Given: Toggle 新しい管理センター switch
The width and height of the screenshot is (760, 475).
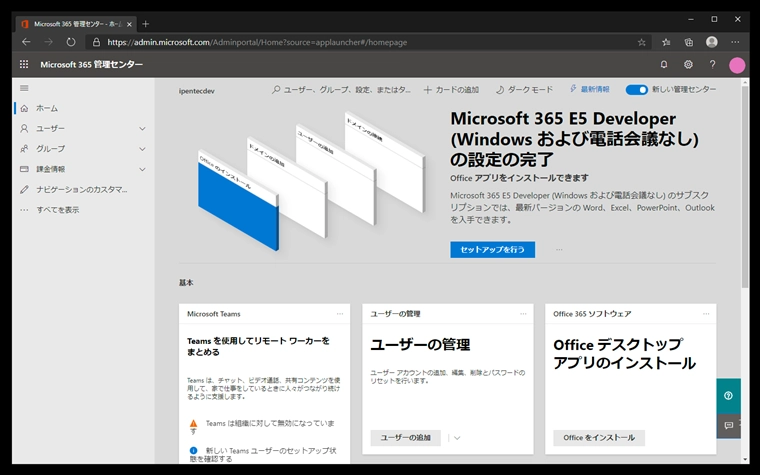Looking at the screenshot, I should [x=636, y=90].
